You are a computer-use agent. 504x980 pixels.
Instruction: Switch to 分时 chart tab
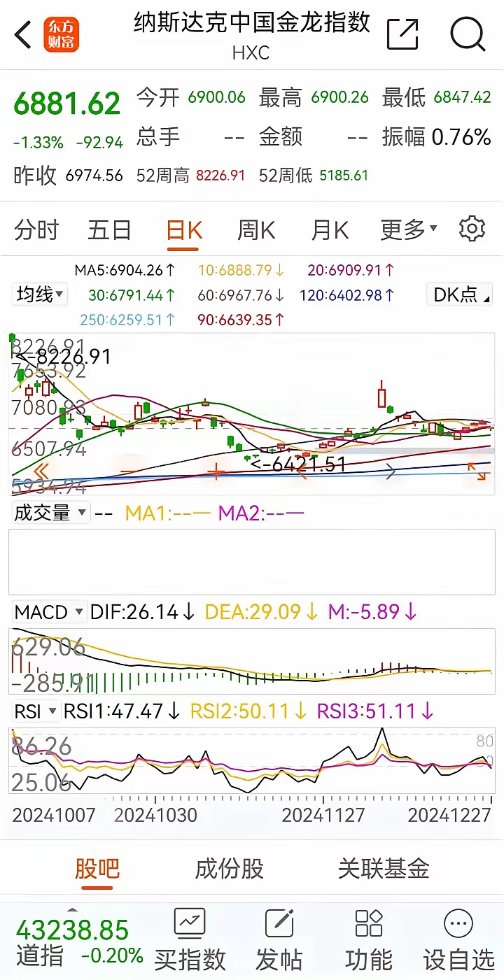point(36,229)
